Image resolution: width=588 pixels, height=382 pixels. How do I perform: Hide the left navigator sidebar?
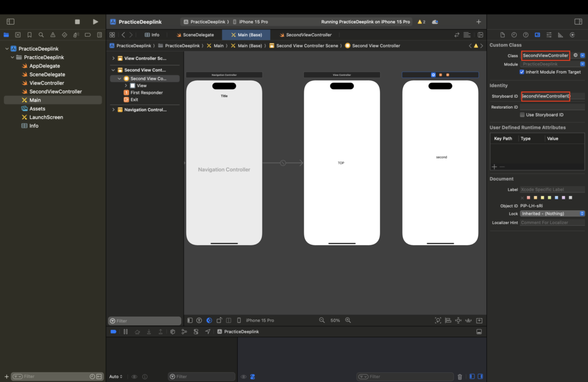(10, 22)
